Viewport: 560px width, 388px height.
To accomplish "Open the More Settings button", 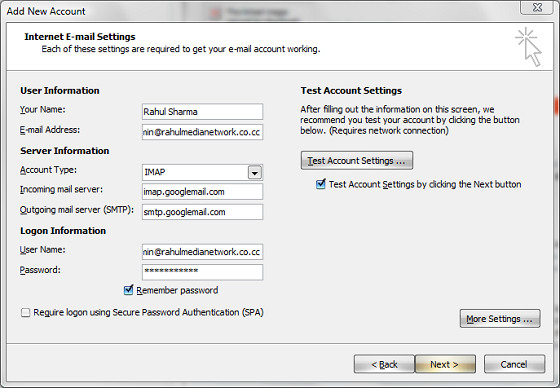I will (x=500, y=319).
